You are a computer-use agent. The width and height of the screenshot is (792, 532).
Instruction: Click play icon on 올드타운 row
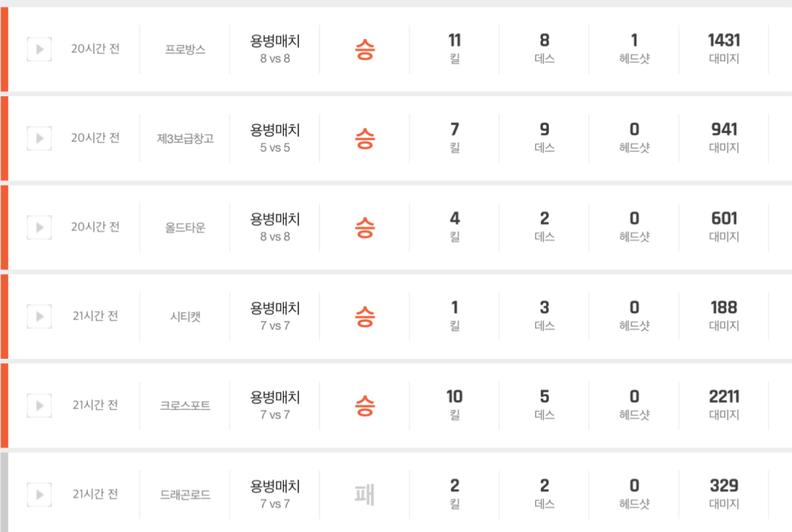click(x=39, y=227)
